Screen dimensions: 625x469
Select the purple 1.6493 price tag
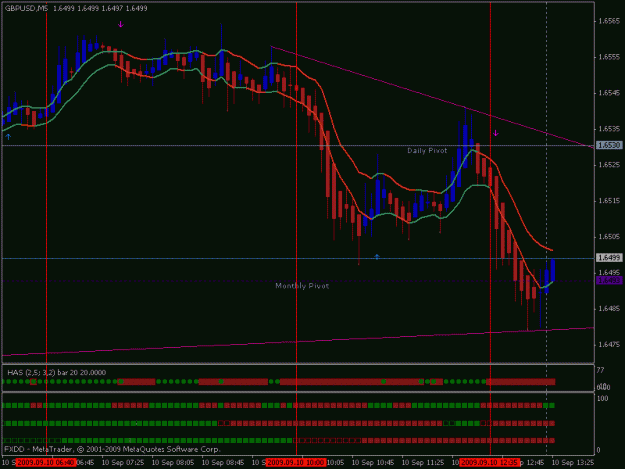609,281
